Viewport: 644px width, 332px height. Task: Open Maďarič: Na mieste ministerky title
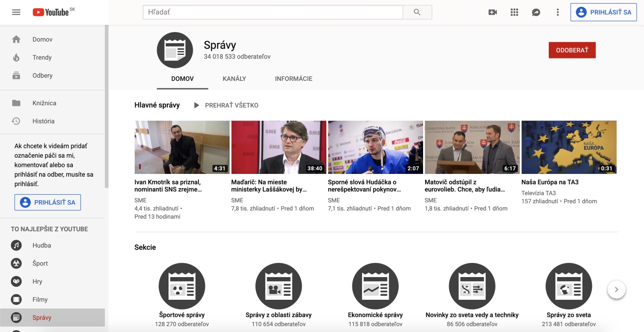tap(269, 186)
